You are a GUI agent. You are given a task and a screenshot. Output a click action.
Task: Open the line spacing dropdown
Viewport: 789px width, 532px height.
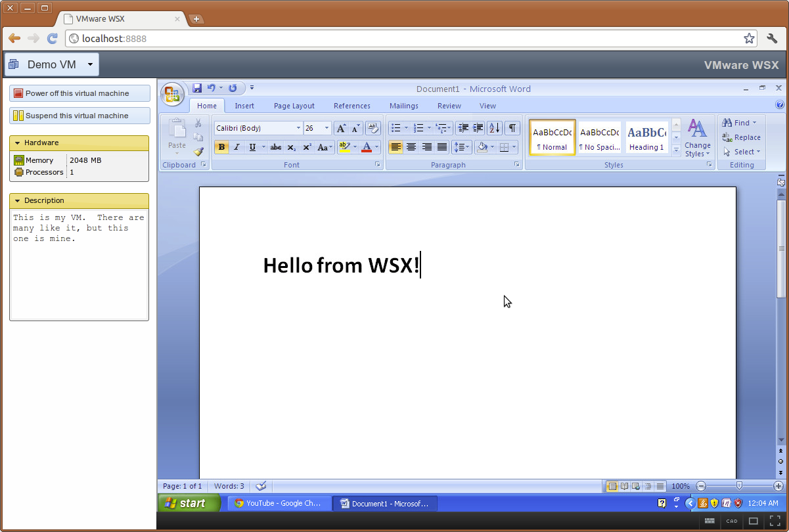click(462, 147)
